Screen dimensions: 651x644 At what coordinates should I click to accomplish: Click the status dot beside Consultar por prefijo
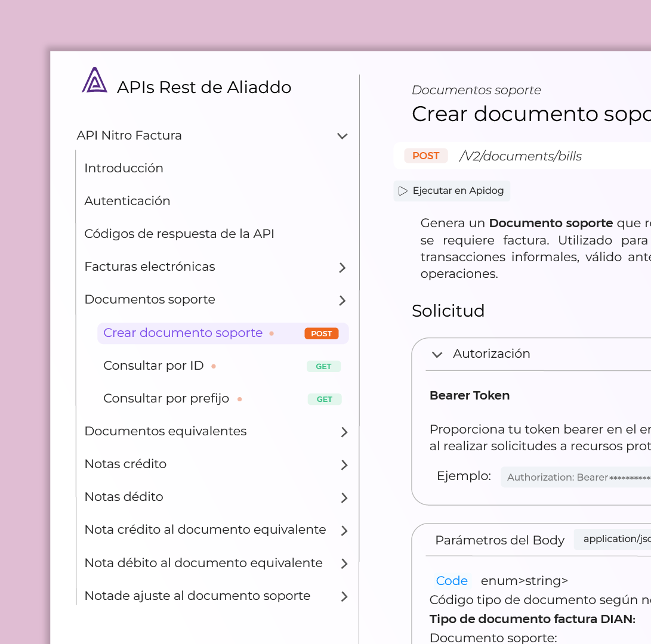tap(239, 399)
